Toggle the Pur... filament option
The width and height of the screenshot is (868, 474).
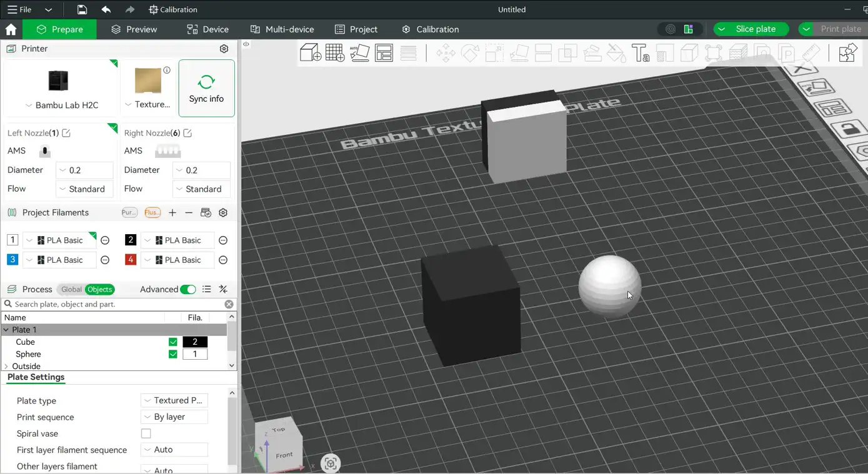(x=129, y=213)
